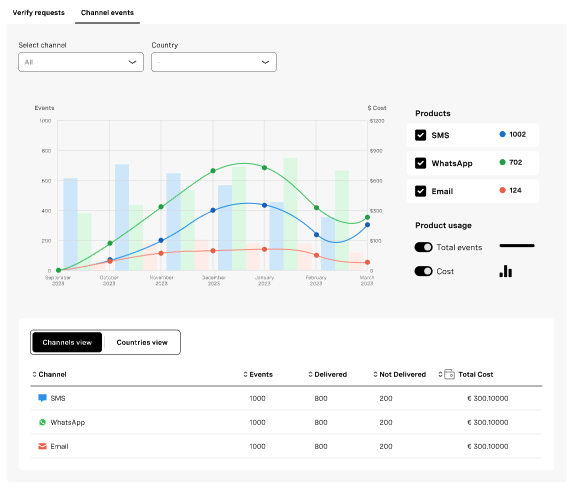Click the bar chart icon next to Cost
571x492 pixels.
point(505,271)
